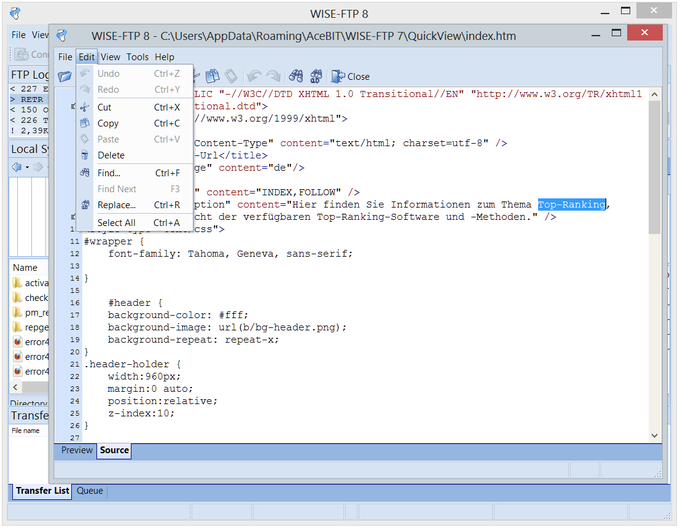This screenshot has width=680, height=530.
Task: Click the Replace icon in Edit menu
Action: pyautogui.click(x=85, y=205)
